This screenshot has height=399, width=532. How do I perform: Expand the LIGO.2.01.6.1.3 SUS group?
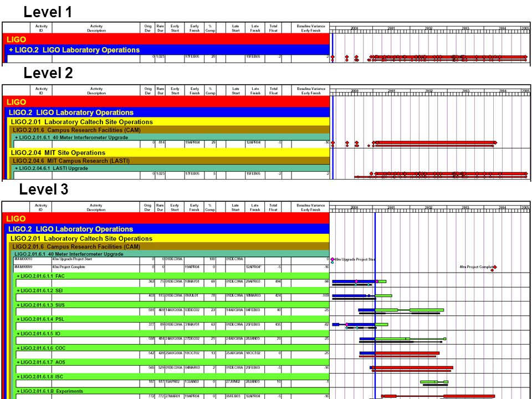click(x=18, y=305)
